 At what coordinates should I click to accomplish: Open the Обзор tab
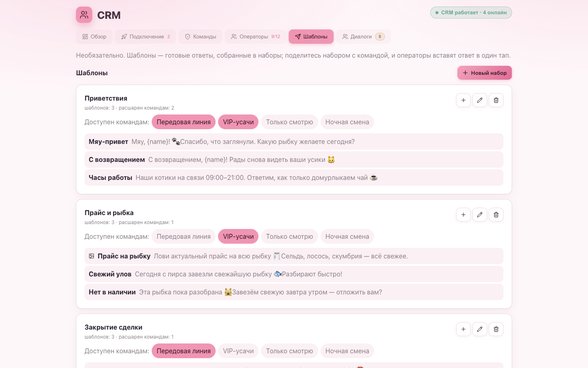click(x=94, y=36)
